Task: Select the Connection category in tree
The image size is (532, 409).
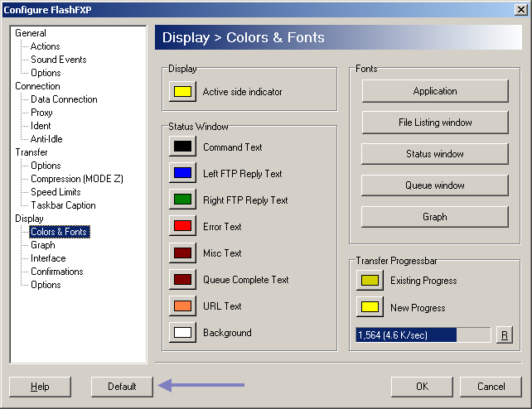Action: tap(37, 86)
